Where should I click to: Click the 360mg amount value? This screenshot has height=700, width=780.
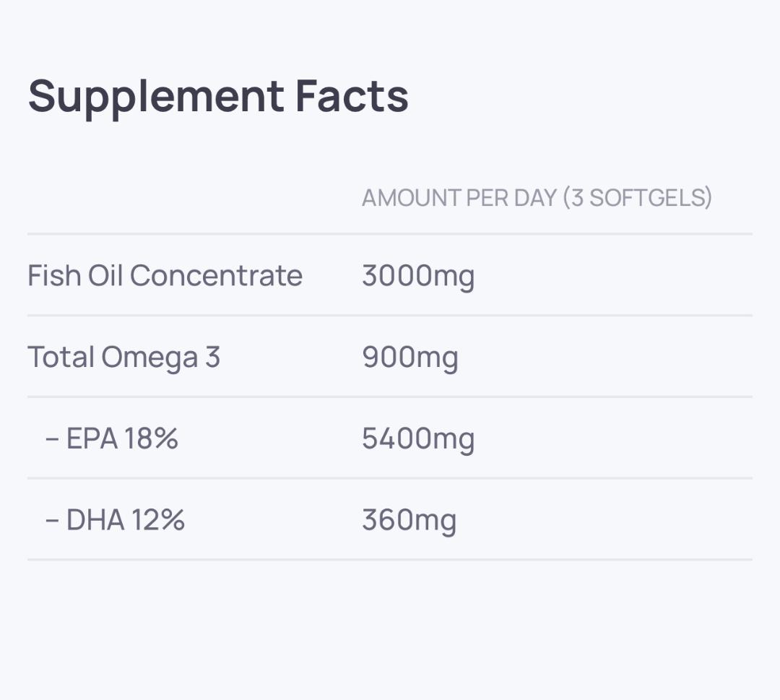pyautogui.click(x=409, y=520)
